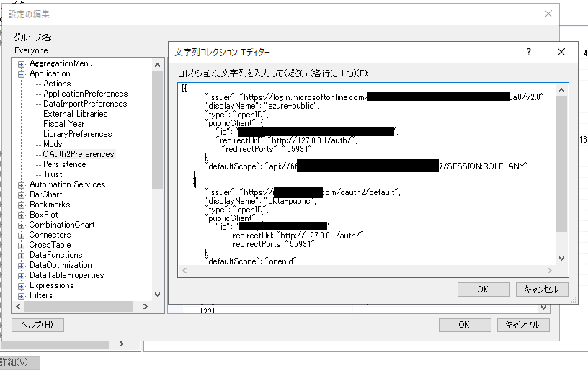Select the Application tree label
588x376 pixels.
[x=50, y=73]
